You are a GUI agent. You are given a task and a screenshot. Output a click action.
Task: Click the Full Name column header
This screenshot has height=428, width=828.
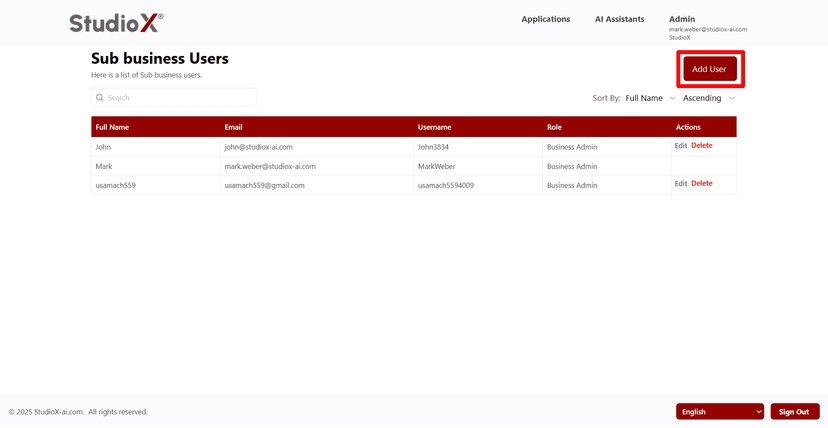[112, 127]
